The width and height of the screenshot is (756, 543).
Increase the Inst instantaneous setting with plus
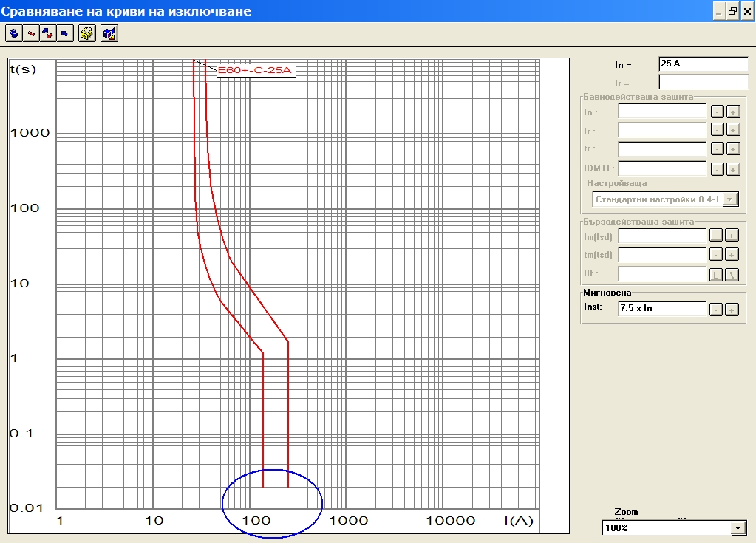pos(732,310)
